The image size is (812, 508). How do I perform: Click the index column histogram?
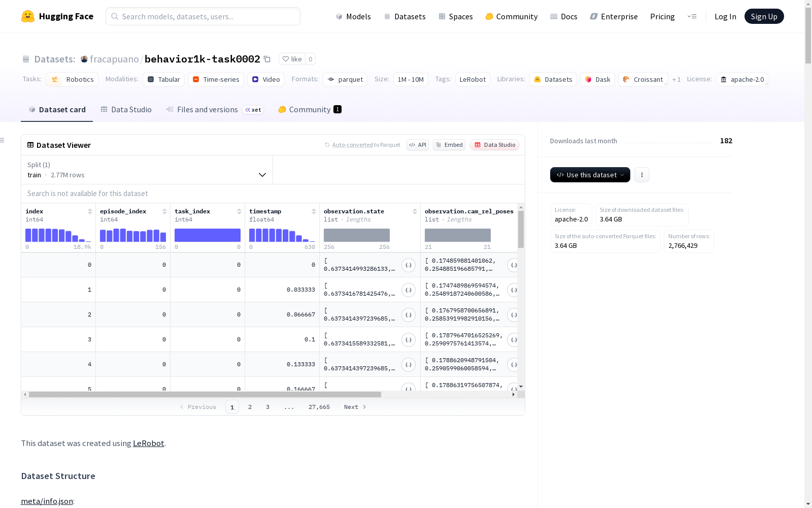click(x=58, y=235)
